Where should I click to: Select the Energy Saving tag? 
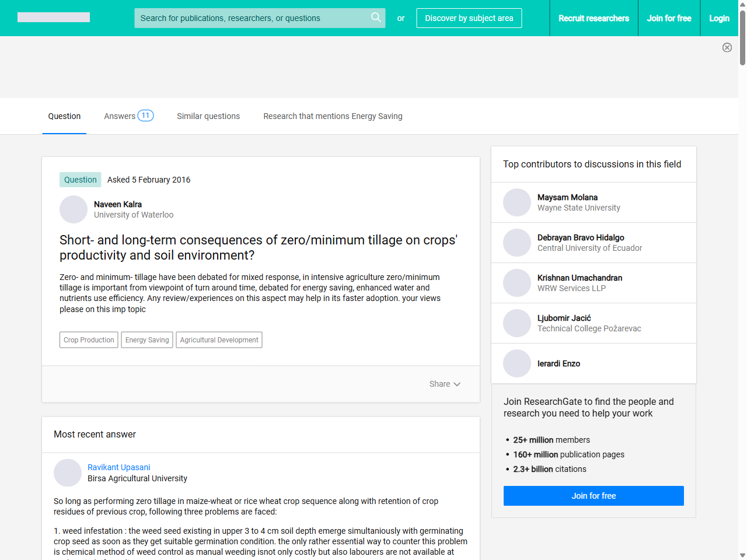(147, 340)
